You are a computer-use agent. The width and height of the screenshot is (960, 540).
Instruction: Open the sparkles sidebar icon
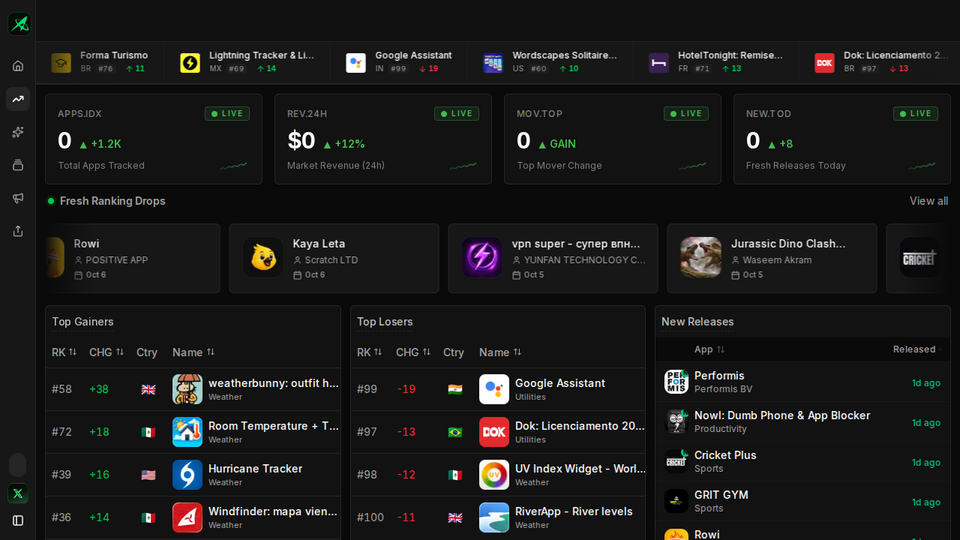coord(18,132)
